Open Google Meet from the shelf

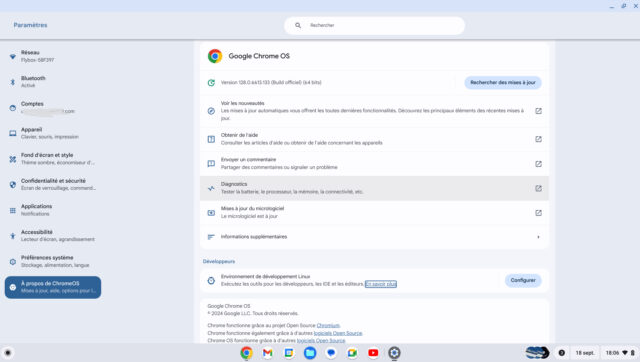tap(352, 353)
